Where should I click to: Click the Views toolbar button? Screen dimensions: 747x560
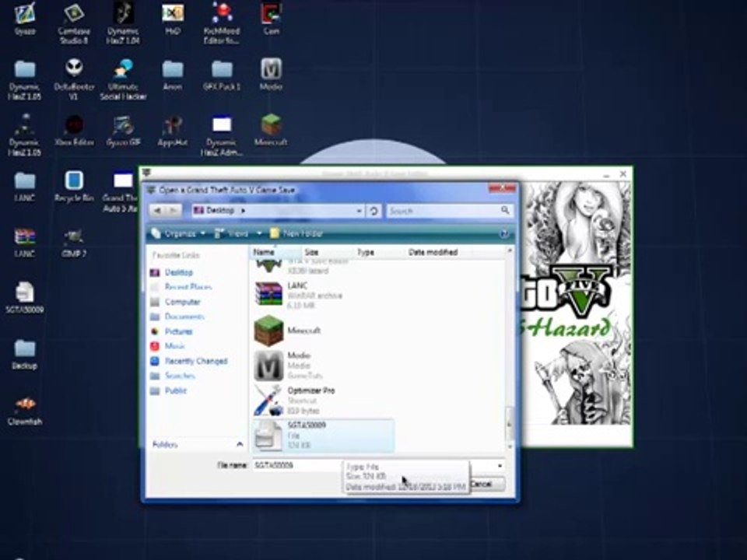click(232, 233)
